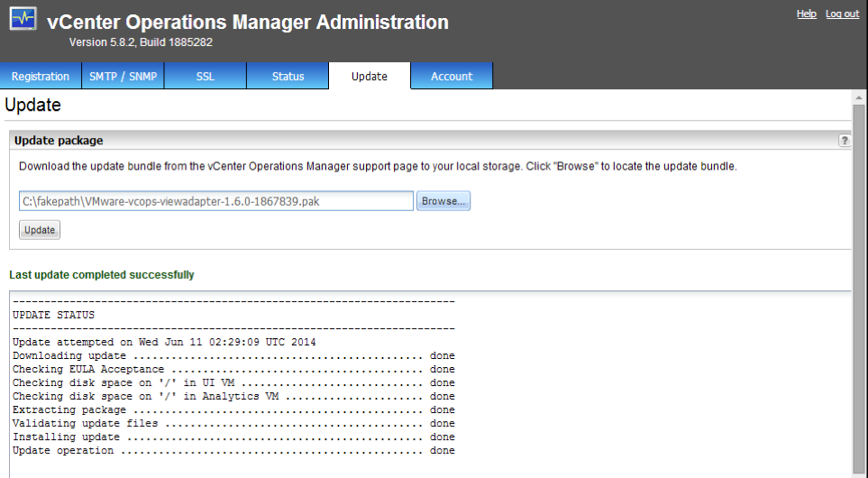Image resolution: width=868 pixels, height=478 pixels.
Task: Click the "Checking disk space on '/' in UI VM" line
Action: [x=233, y=382]
